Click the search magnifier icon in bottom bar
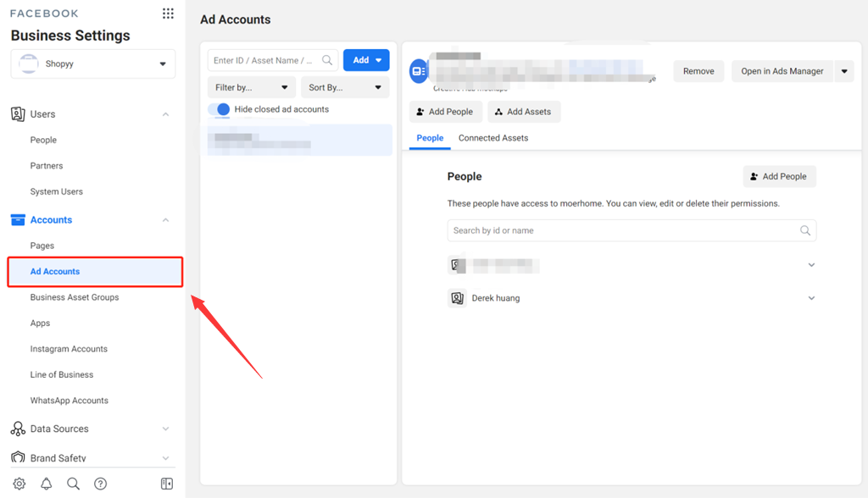Screen dimensions: 868x498 tap(74, 484)
